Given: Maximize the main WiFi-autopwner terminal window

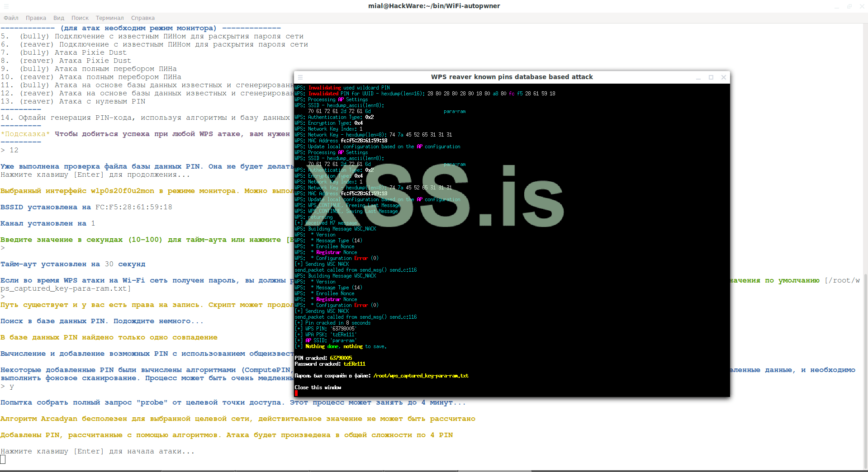Looking at the screenshot, I should click(849, 6).
